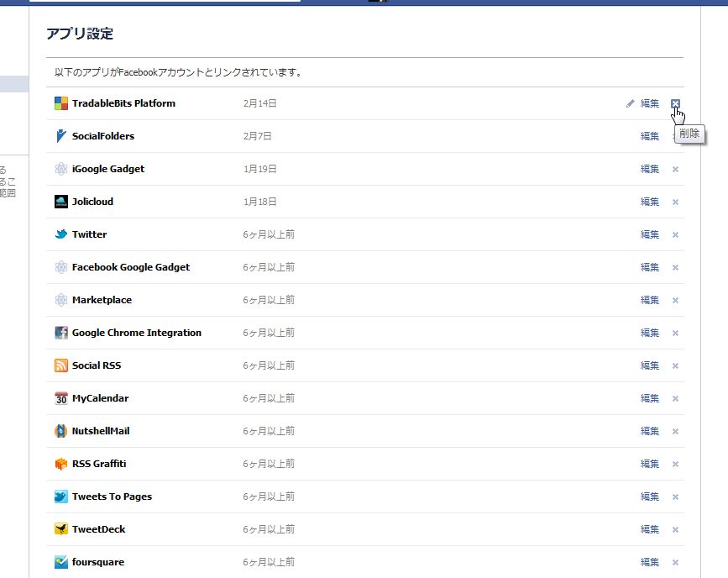
Task: Delete the Twitter app using X
Action: pyautogui.click(x=676, y=234)
